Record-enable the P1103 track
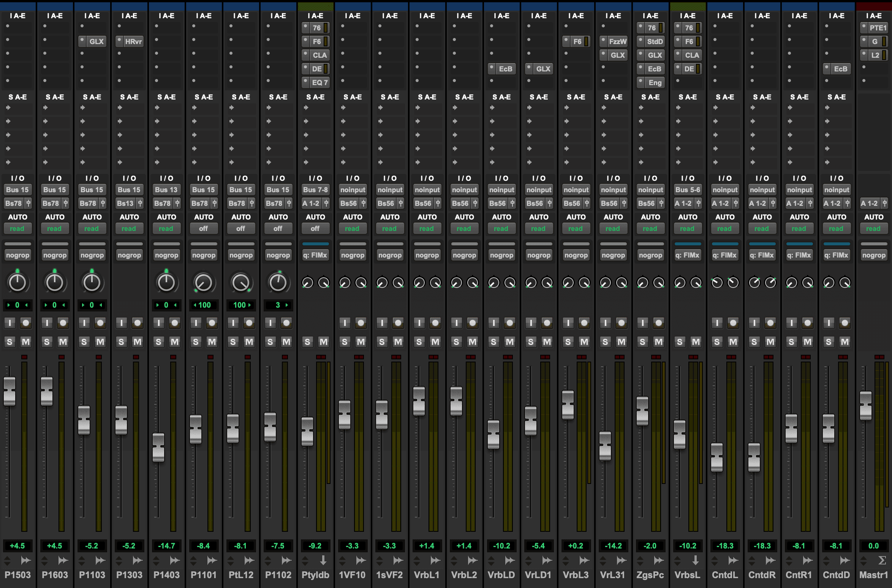 pos(100,323)
